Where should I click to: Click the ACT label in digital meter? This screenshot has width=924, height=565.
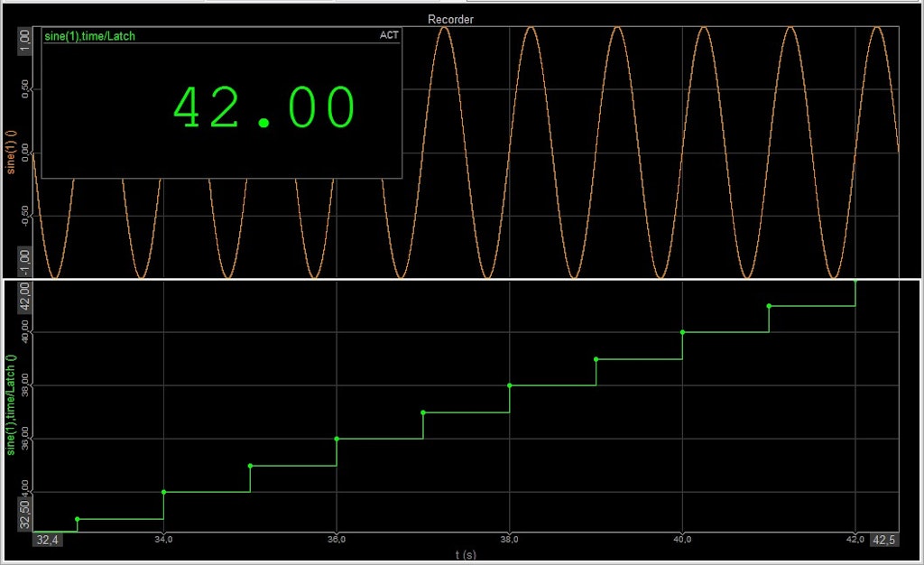(x=389, y=35)
